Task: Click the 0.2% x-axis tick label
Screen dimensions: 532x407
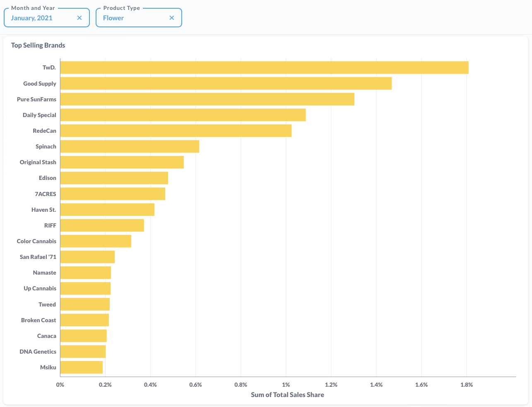Action: pyautogui.click(x=105, y=385)
